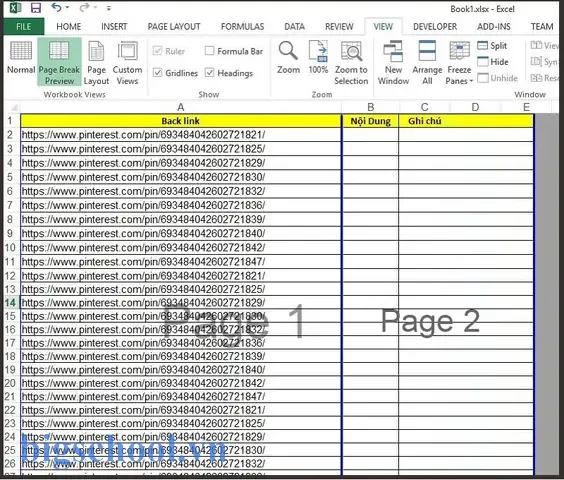Click the link in row 11 ending 721847/
The height and width of the screenshot is (480, 564).
(143, 262)
